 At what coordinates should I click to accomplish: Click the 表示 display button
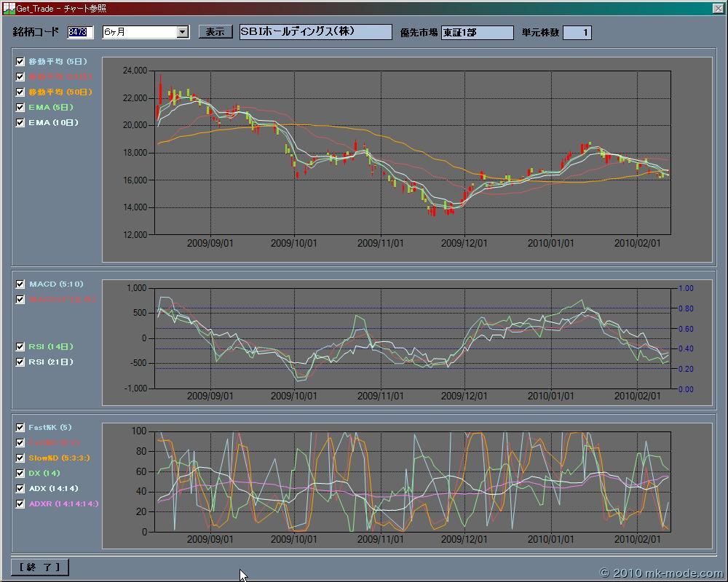pos(215,32)
